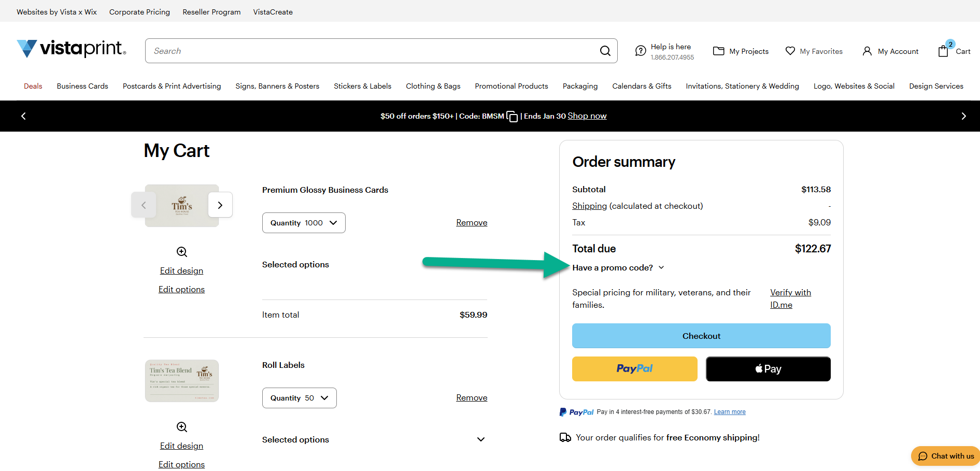Click the Premium Glossy Business Cards title
Viewport: 980px width, 471px height.
[x=325, y=190]
